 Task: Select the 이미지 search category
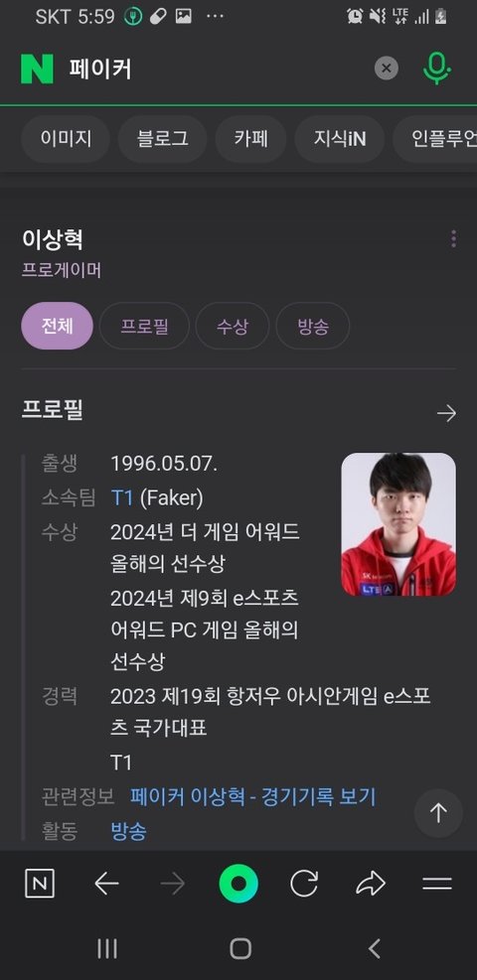coord(66,139)
